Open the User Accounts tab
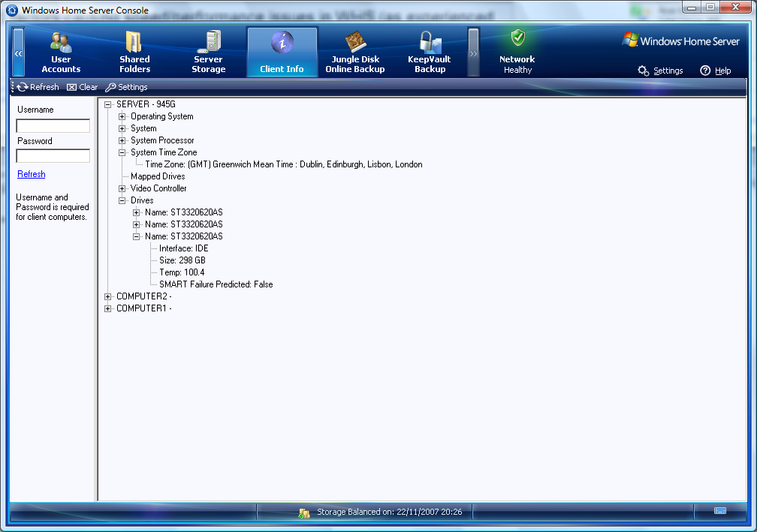The width and height of the screenshot is (757, 532). [61, 52]
